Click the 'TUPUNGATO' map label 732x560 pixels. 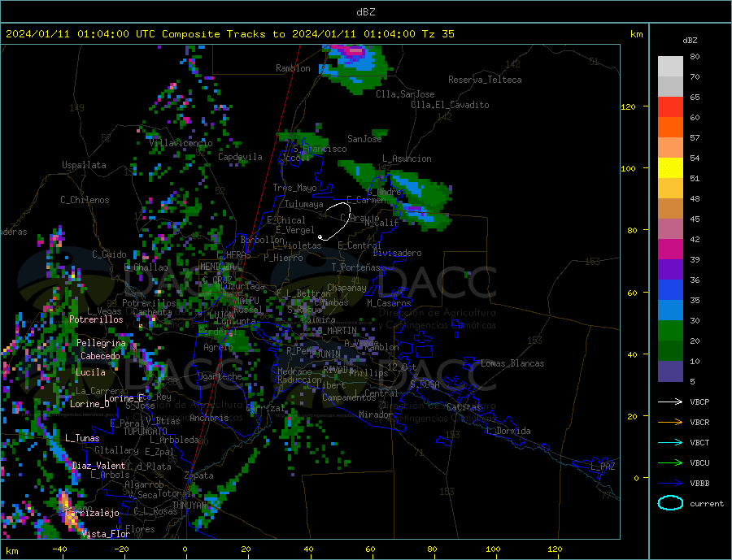tap(146, 432)
